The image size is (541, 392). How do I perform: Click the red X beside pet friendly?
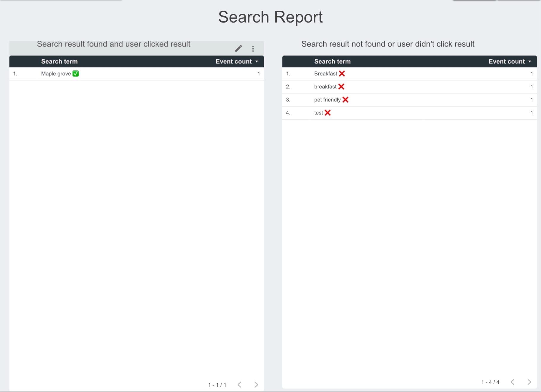coord(346,100)
